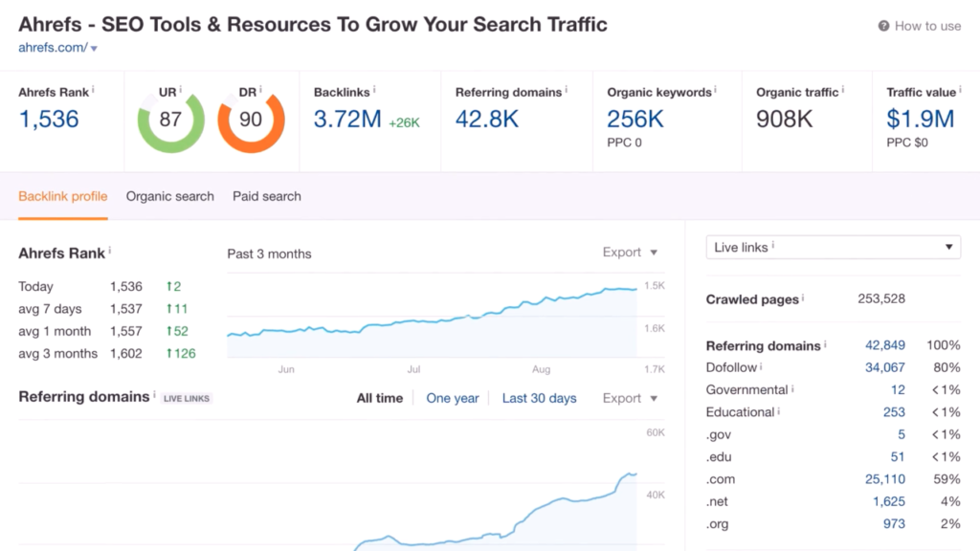This screenshot has width=980, height=551.
Task: Open the 256K organic keywords value
Action: (635, 119)
